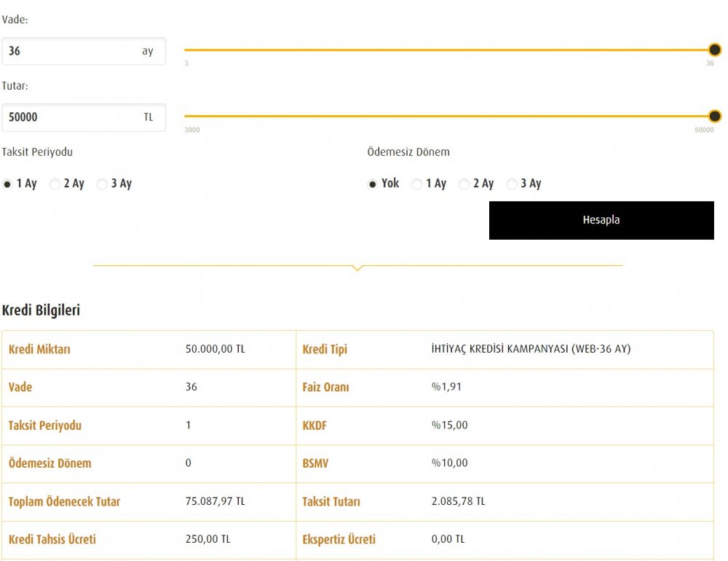The image size is (728, 561).
Task: Select 3 Ay under Ödemesiz Dönem
Action: point(511,184)
